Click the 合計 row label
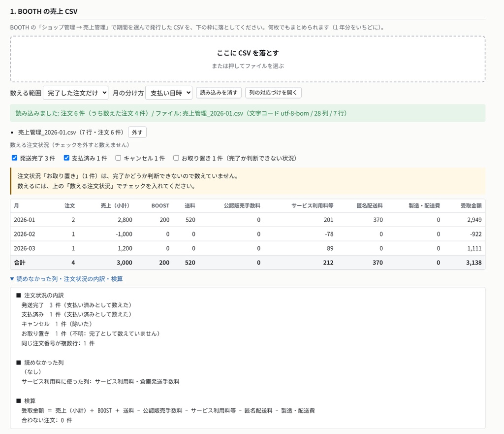 (x=20, y=263)
